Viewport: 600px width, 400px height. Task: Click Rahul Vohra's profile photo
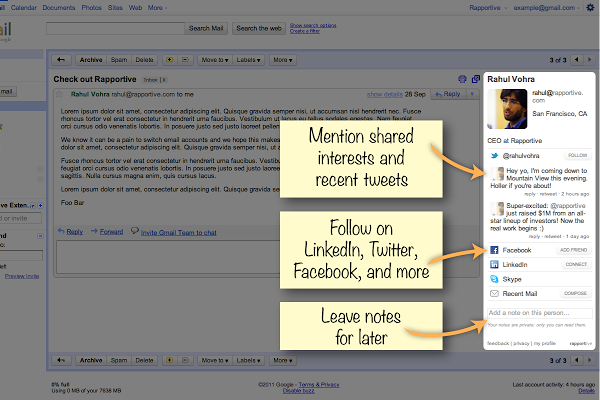coord(499,116)
